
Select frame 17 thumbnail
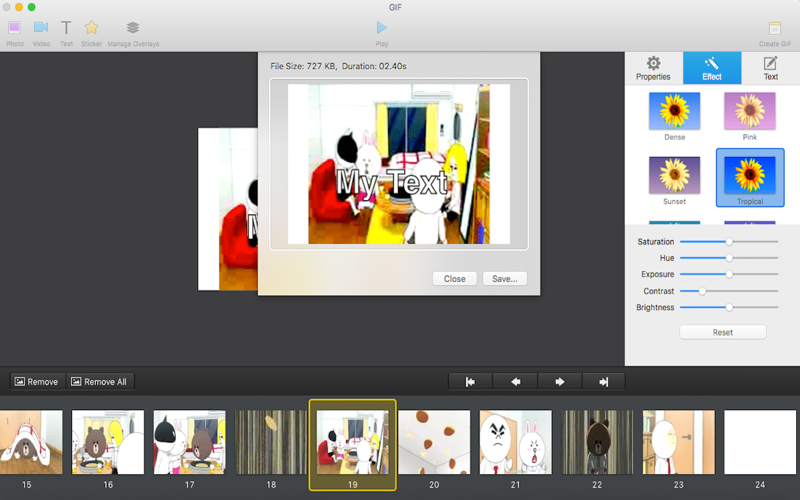(189, 442)
